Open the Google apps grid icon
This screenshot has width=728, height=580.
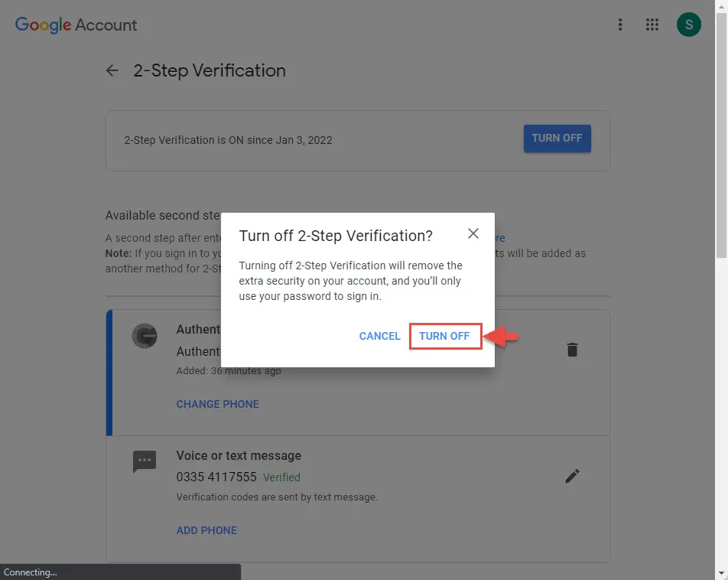coord(652,24)
